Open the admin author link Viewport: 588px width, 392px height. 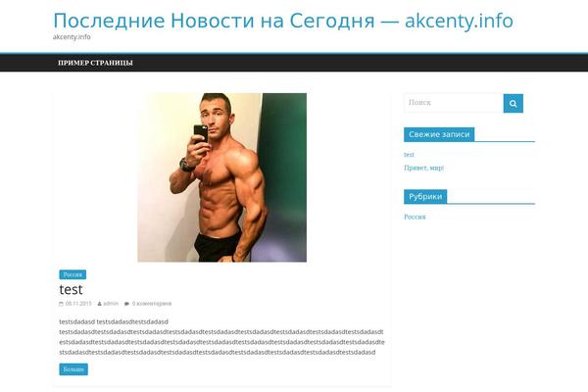point(111,304)
